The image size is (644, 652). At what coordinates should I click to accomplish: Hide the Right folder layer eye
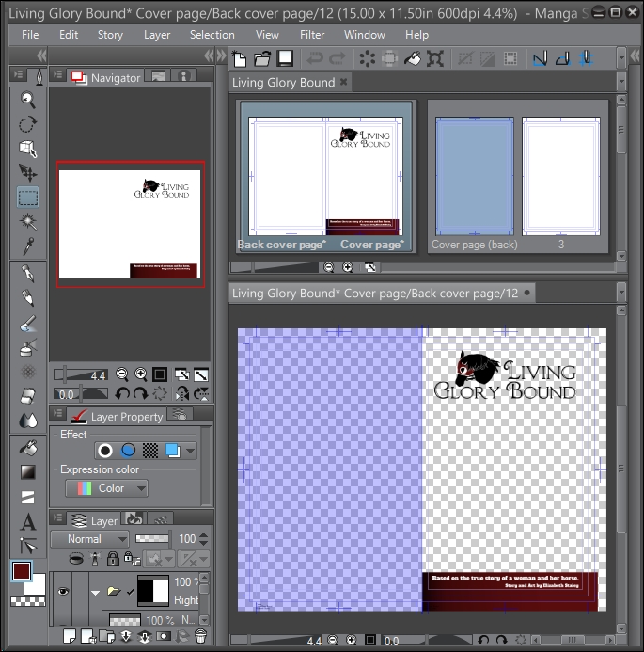(63, 591)
